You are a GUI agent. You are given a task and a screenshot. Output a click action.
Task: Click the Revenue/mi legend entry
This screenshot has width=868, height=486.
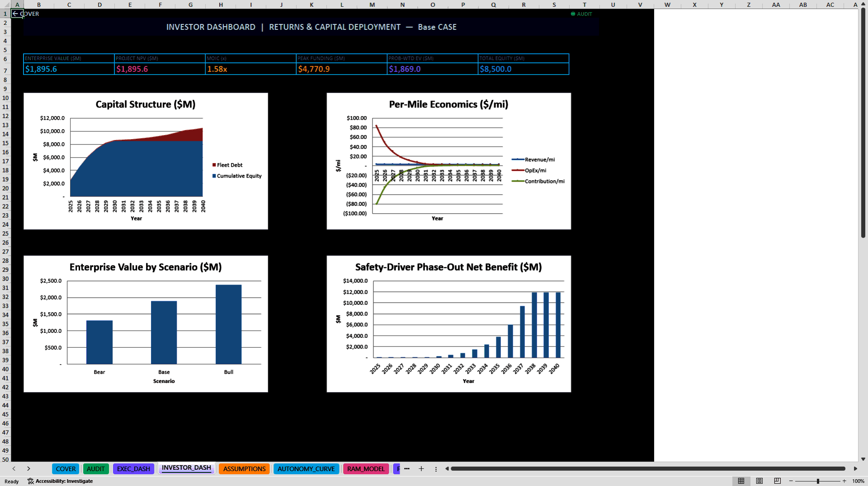point(533,159)
